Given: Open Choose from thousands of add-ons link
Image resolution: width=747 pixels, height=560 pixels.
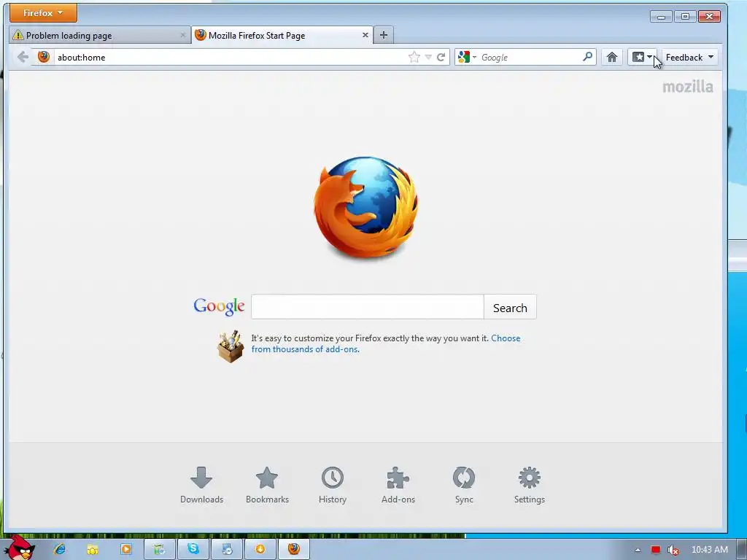Looking at the screenshot, I should (x=386, y=344).
